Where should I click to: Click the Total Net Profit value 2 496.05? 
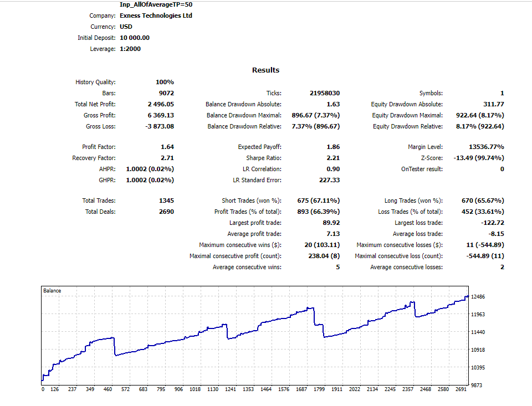pyautogui.click(x=161, y=104)
